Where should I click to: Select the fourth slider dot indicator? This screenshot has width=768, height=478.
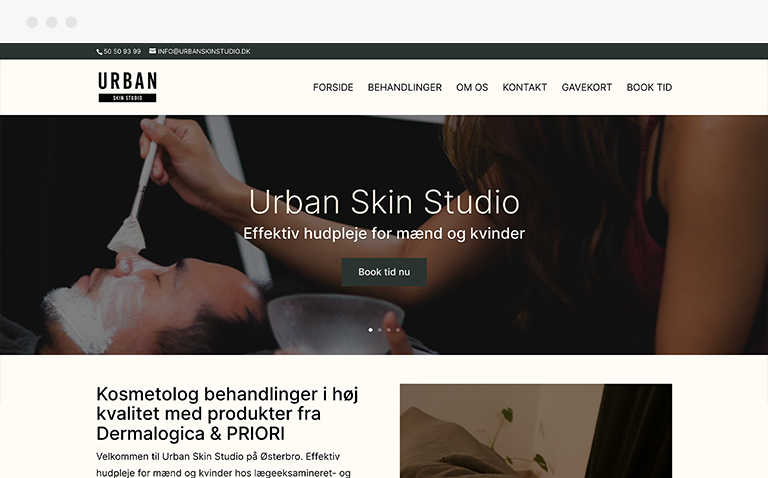tap(398, 330)
